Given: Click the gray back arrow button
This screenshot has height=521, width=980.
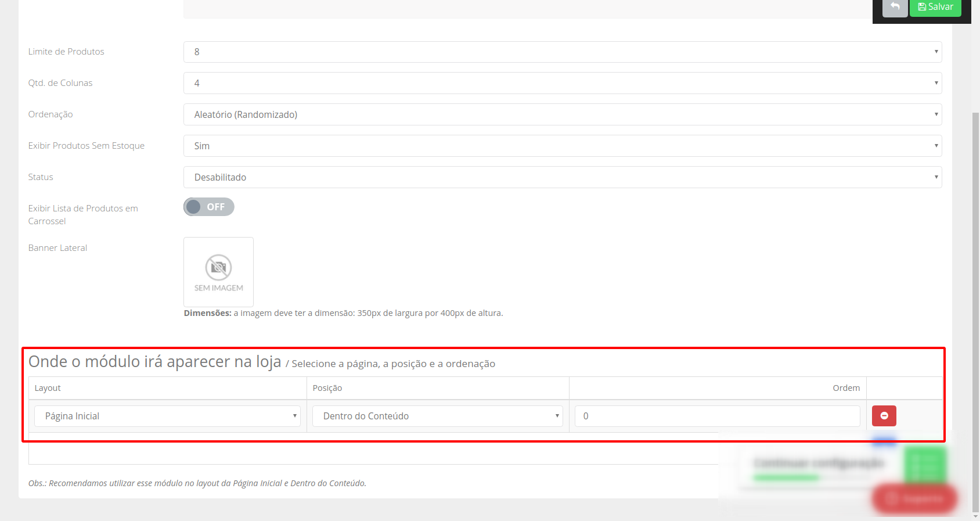Looking at the screenshot, I should point(895,8).
